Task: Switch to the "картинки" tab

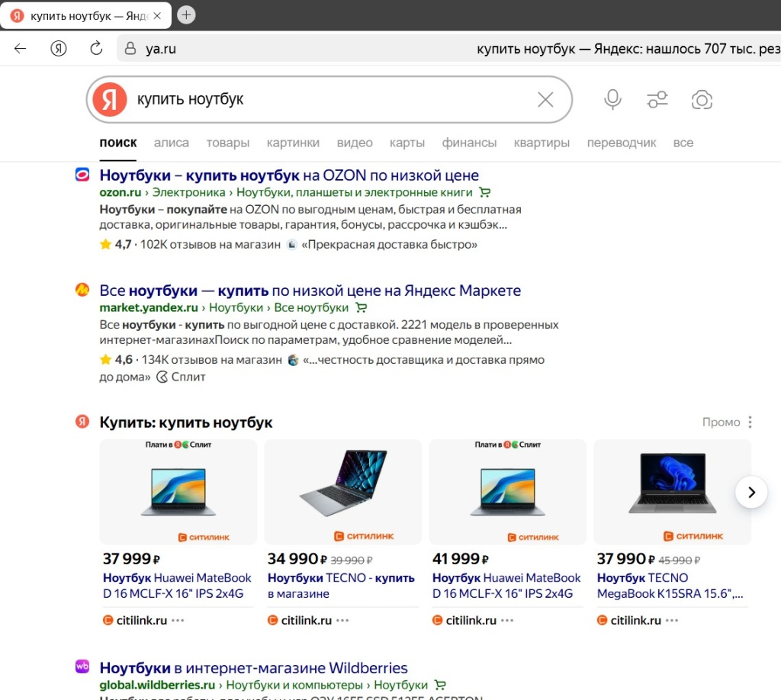Action: [293, 143]
